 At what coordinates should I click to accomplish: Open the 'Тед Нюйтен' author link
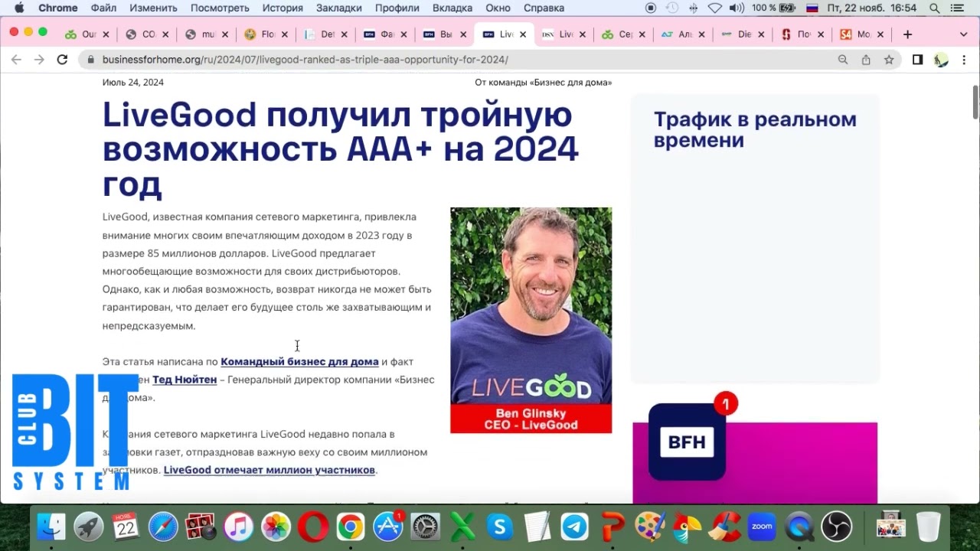(185, 380)
